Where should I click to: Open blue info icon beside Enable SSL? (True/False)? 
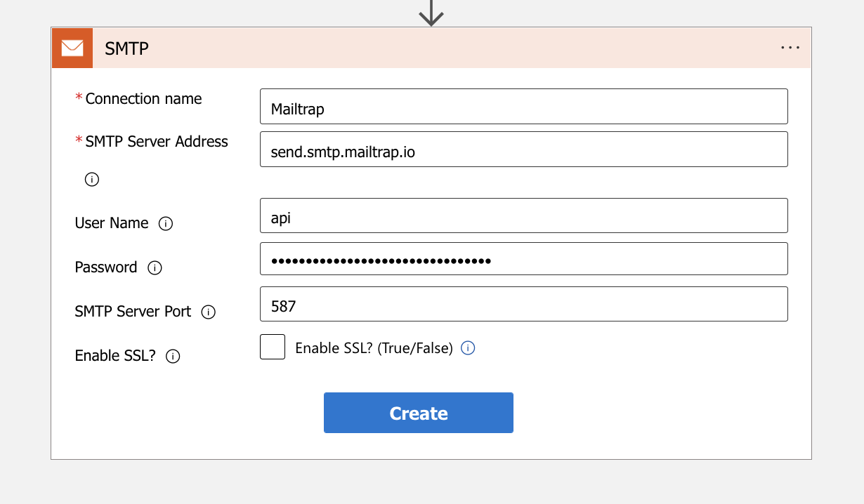468,347
